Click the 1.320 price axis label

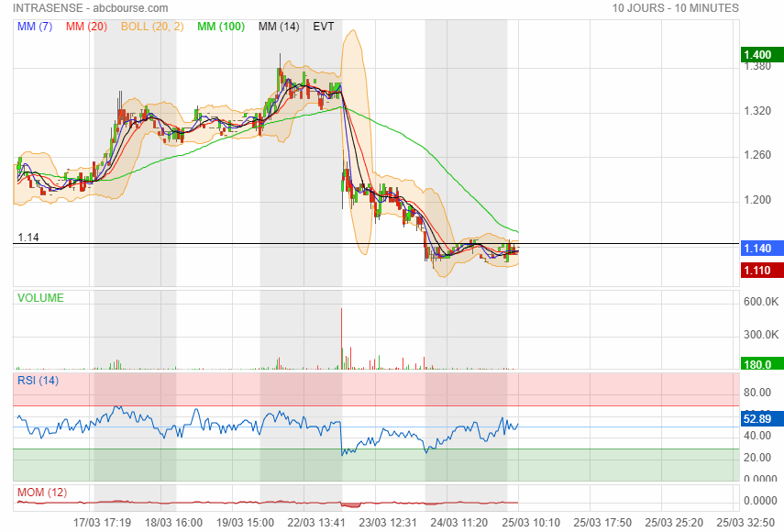[757, 111]
